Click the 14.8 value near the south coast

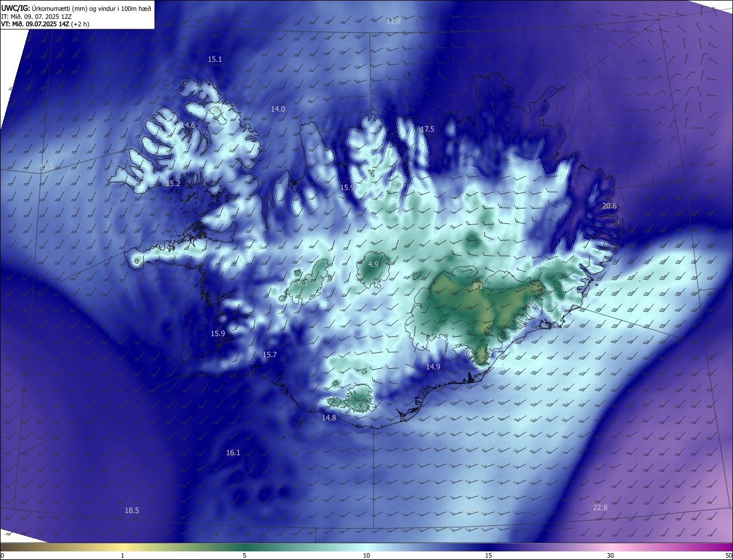click(329, 418)
